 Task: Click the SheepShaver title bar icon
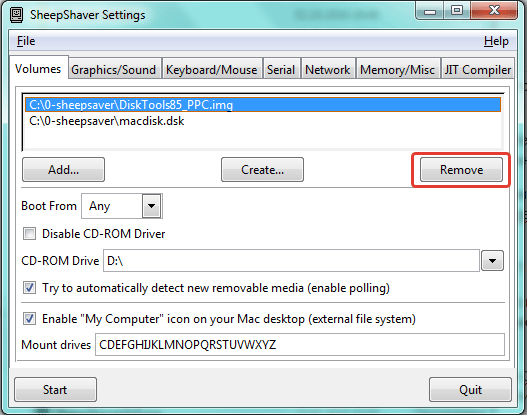coord(16,15)
